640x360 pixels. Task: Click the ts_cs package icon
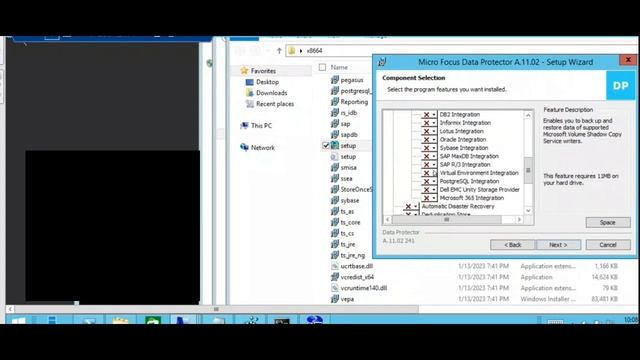[335, 233]
